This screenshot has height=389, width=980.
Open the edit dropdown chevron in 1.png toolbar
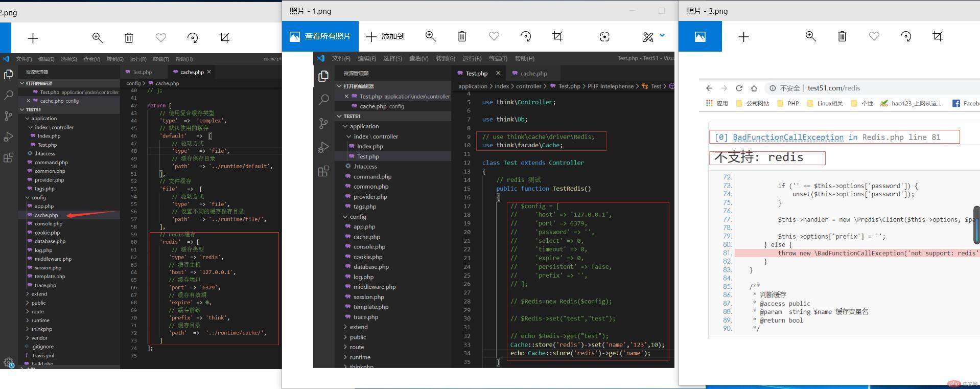pos(662,35)
